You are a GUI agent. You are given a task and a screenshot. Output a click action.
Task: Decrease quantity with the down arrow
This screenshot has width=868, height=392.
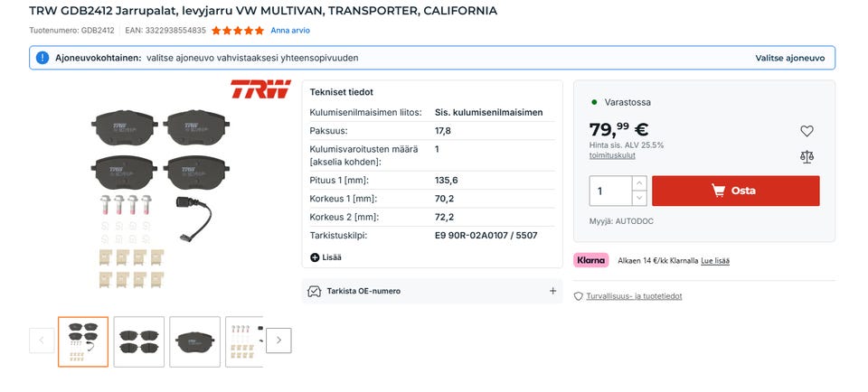click(639, 198)
